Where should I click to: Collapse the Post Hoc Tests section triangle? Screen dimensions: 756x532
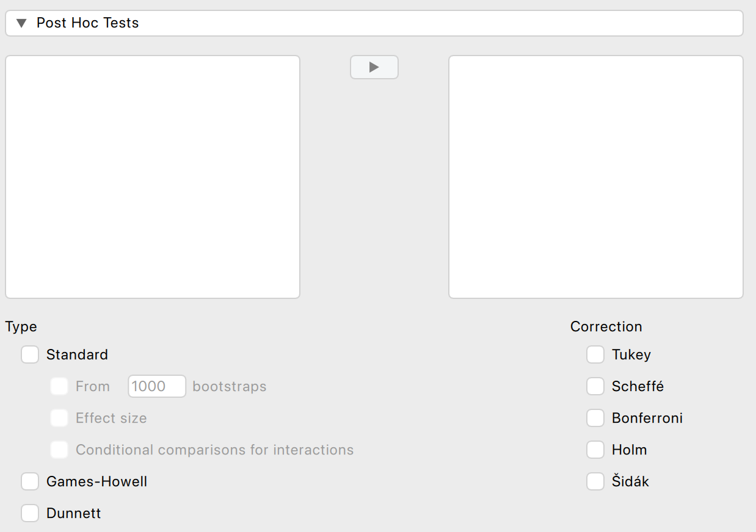click(x=22, y=23)
